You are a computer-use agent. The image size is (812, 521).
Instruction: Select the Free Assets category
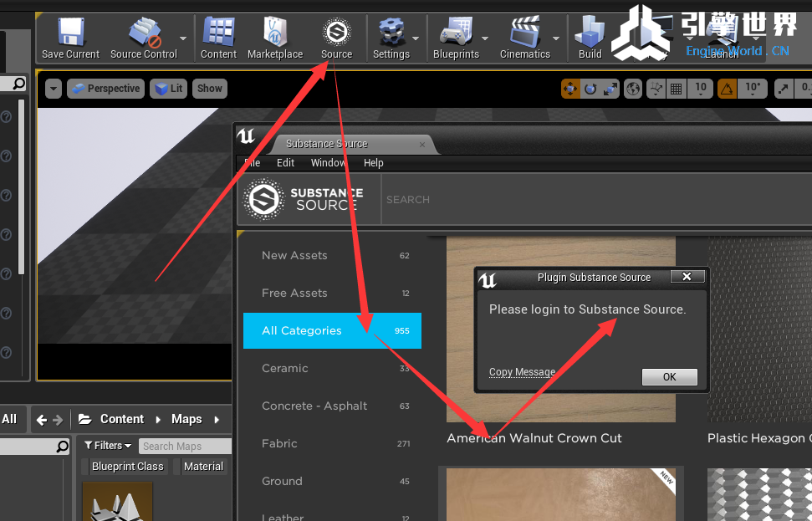[x=333, y=294]
